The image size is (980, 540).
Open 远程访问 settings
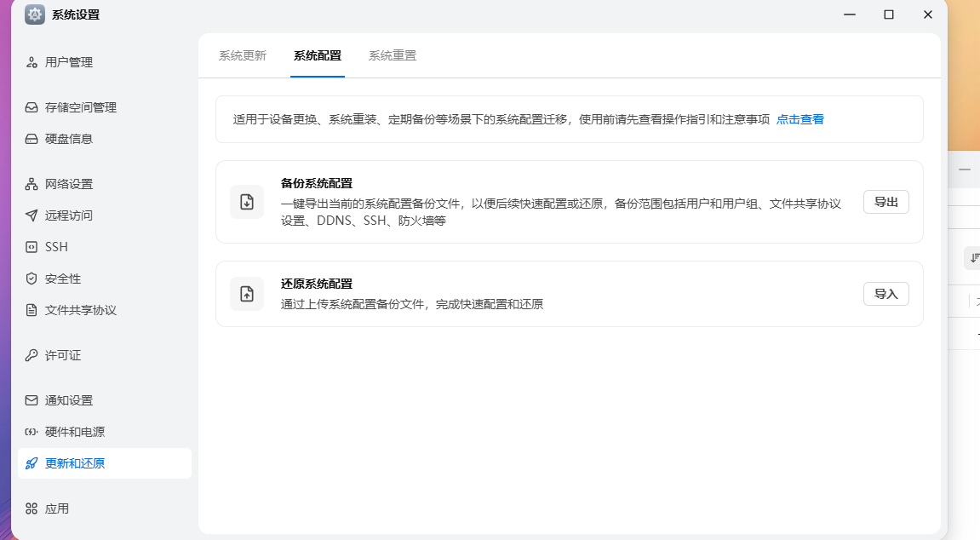105,215
